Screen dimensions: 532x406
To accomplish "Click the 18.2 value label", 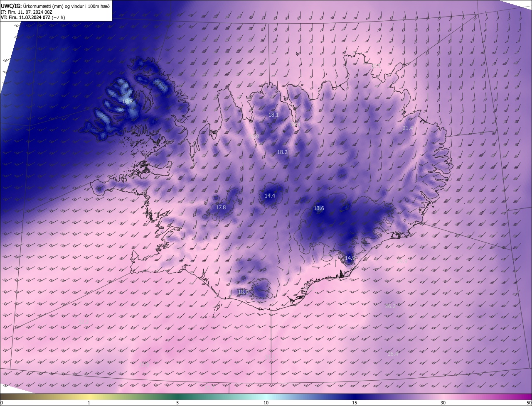I will pos(283,152).
